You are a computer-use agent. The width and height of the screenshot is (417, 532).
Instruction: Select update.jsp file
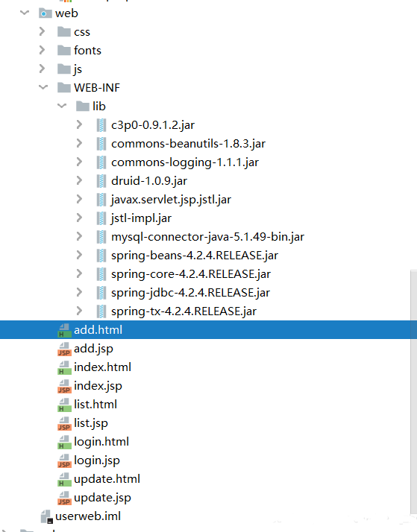coord(102,498)
